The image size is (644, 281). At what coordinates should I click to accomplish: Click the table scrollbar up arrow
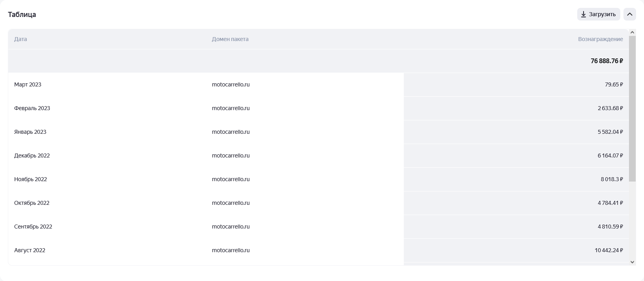(632, 32)
